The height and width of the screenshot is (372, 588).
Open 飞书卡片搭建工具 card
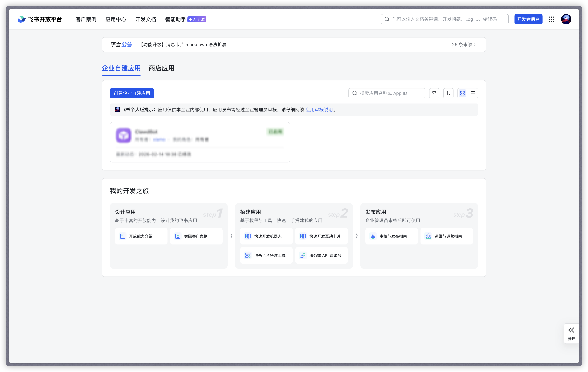click(x=266, y=256)
